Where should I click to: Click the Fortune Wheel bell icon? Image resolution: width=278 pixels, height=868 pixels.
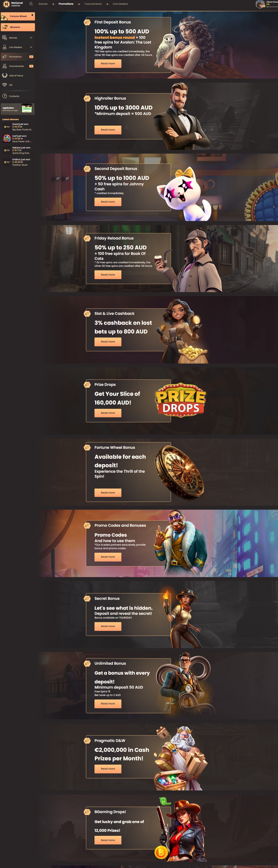coord(32,15)
